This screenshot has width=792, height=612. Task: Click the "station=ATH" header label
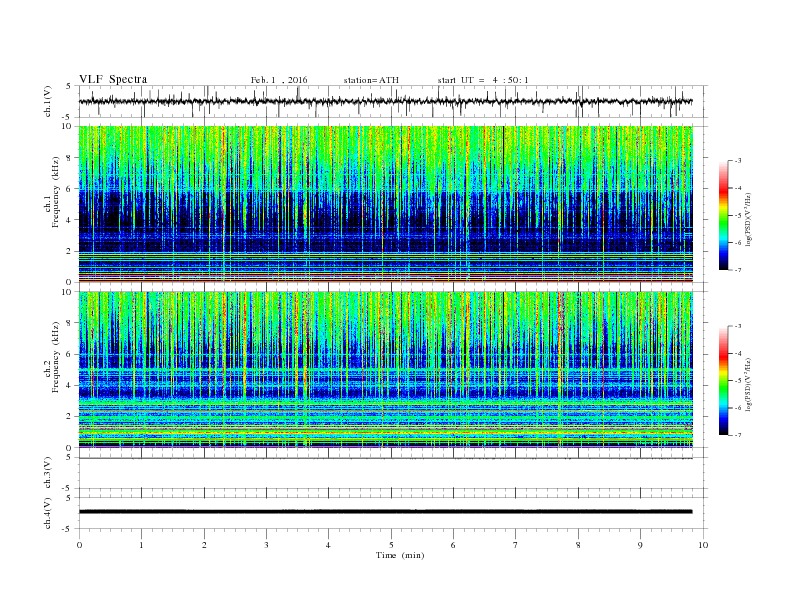coord(371,80)
